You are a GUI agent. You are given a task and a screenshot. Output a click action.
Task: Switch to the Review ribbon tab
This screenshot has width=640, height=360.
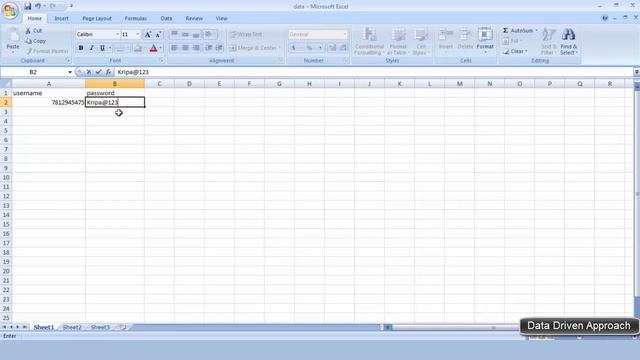[x=194, y=18]
